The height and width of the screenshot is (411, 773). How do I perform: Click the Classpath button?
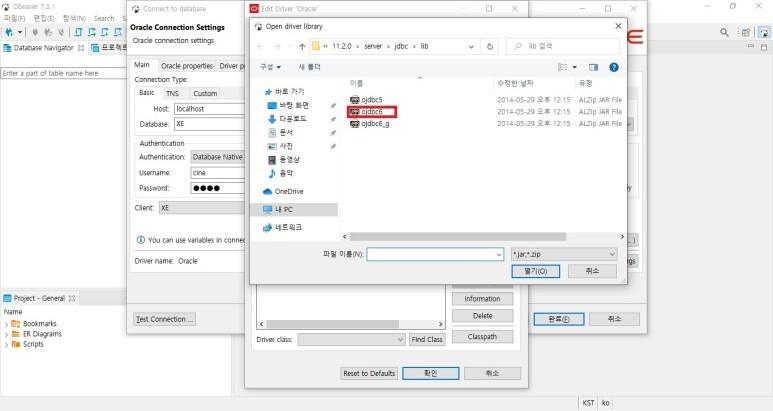pos(482,337)
